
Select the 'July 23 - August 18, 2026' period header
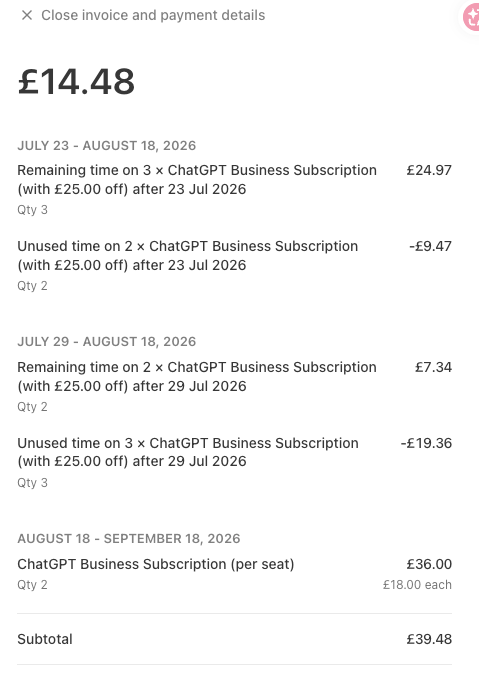(107, 145)
